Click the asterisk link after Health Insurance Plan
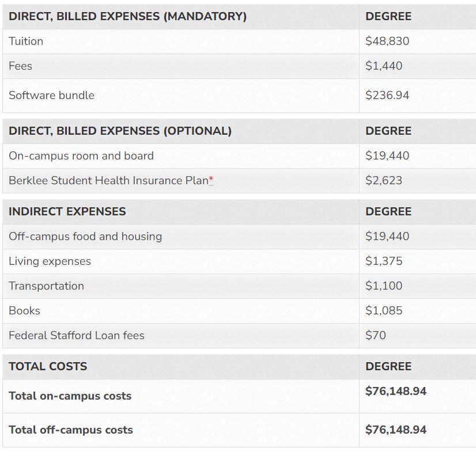The height and width of the screenshot is (452, 476). click(x=211, y=180)
